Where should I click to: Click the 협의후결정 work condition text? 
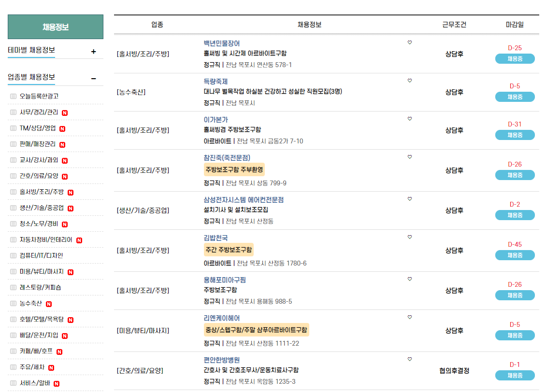tap(454, 371)
